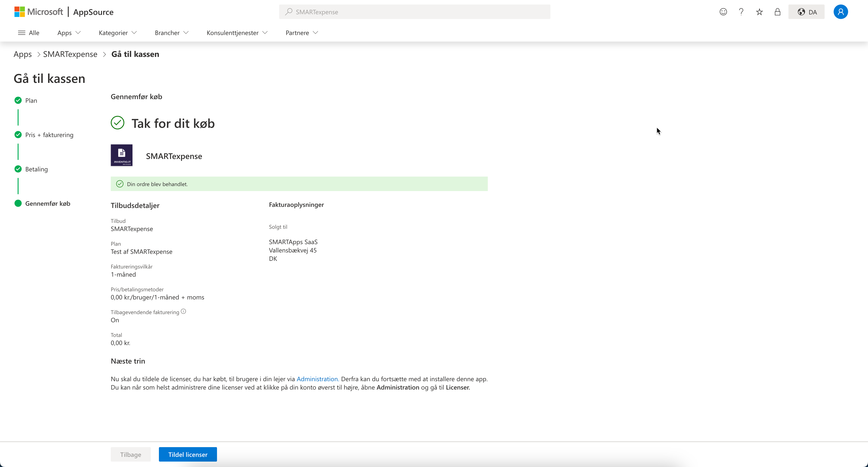Expand the Partnere dropdown menu
This screenshot has height=467, width=868.
coord(302,33)
